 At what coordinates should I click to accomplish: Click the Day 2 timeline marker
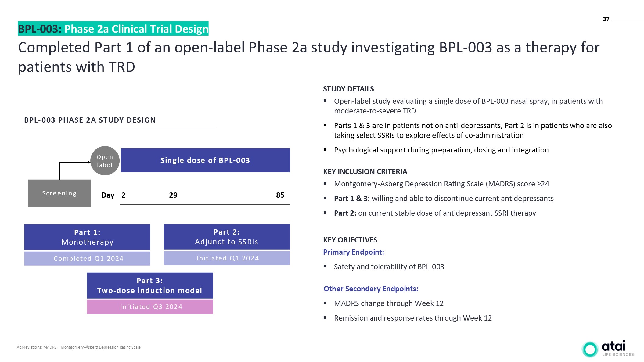[x=123, y=195]
